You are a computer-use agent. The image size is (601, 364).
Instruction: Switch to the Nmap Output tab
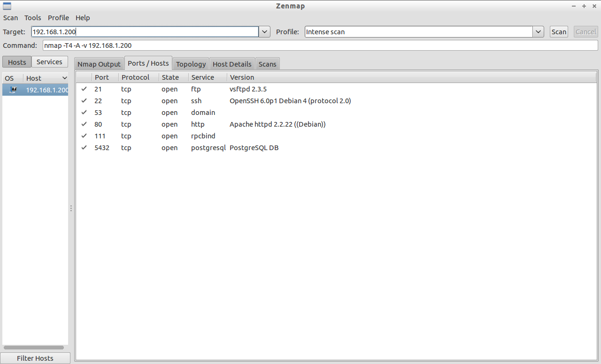(x=99, y=64)
